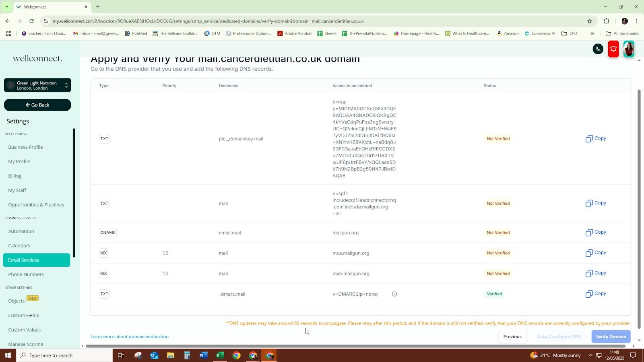
Task: Open My Profile settings
Action: (19, 162)
